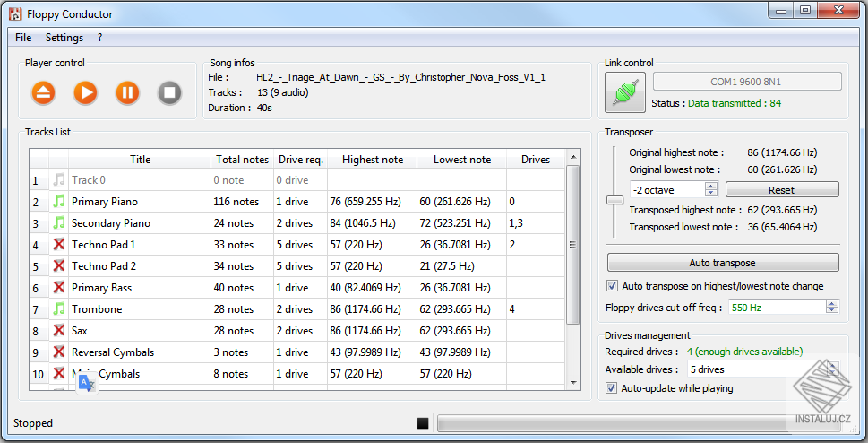Click the tracks list scrollbar thumb
Screen dimensions: 868x443
click(573, 245)
